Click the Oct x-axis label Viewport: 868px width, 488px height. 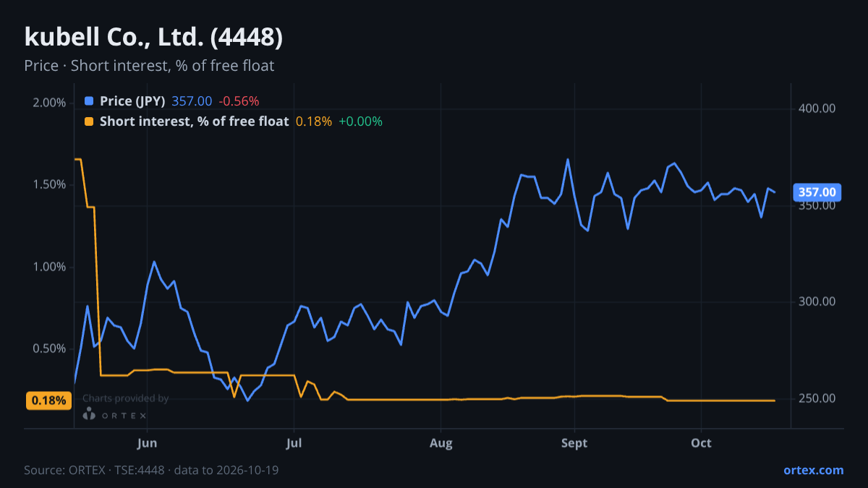702,442
